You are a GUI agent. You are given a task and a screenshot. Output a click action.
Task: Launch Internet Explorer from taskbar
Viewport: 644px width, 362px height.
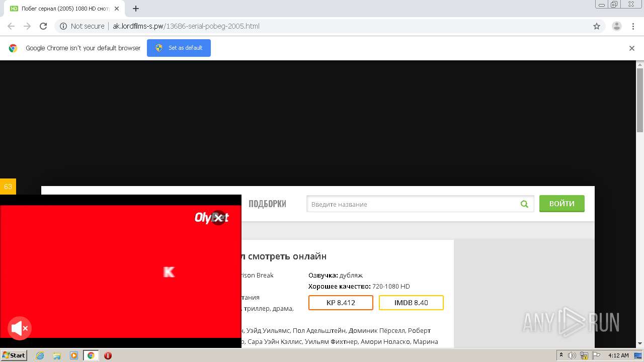tap(40, 355)
